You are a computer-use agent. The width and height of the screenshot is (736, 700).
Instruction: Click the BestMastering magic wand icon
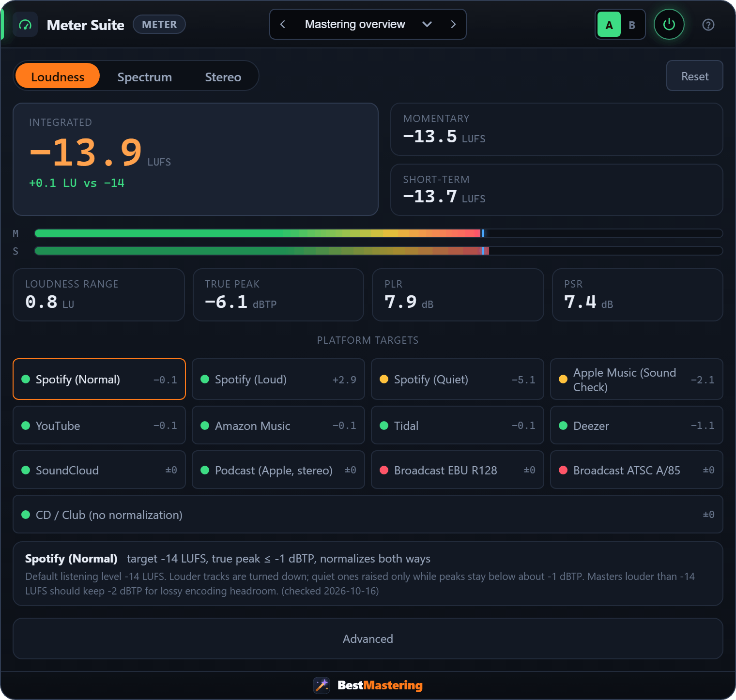coord(322,685)
